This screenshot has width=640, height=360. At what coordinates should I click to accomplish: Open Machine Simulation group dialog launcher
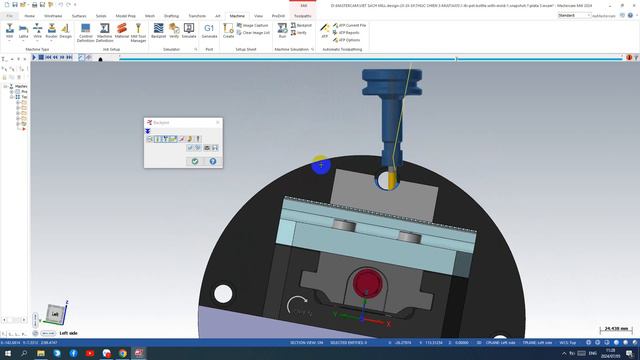(x=312, y=49)
